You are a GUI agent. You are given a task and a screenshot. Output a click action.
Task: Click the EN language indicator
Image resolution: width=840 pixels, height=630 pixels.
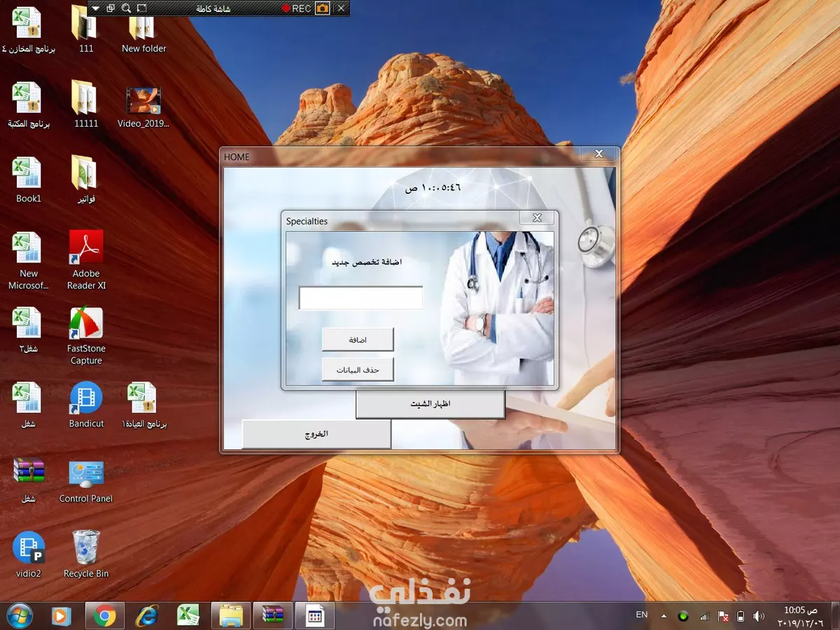point(641,615)
